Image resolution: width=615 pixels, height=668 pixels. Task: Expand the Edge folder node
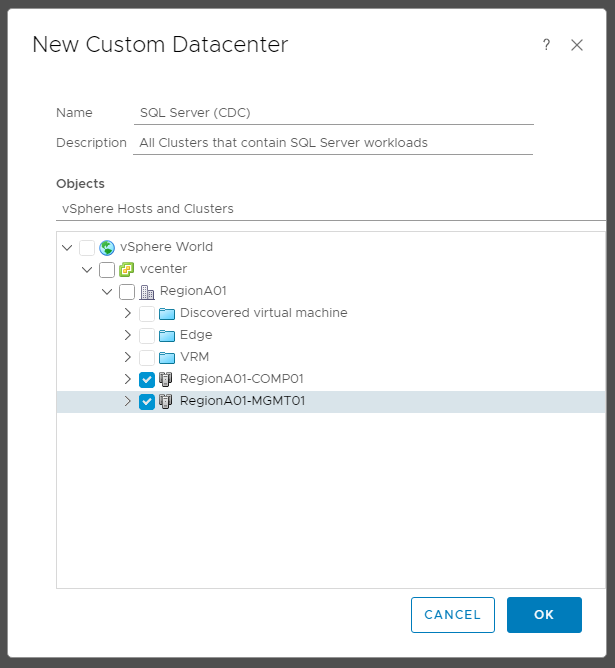point(128,335)
